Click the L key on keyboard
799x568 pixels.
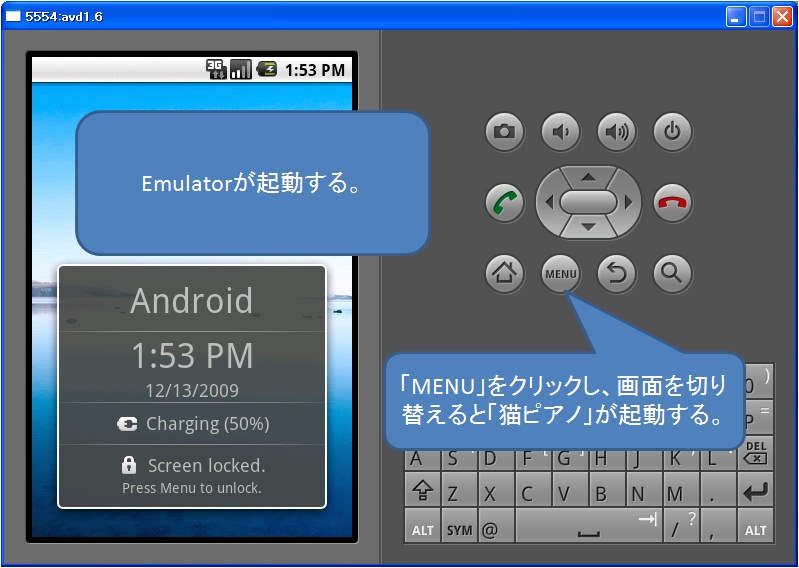(x=718, y=459)
